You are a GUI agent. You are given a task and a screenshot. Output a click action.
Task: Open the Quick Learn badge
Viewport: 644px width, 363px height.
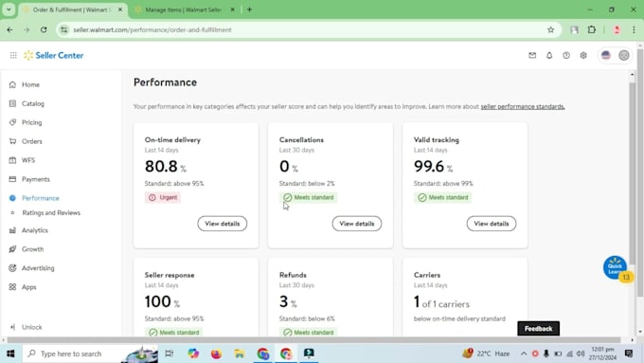pos(616,267)
